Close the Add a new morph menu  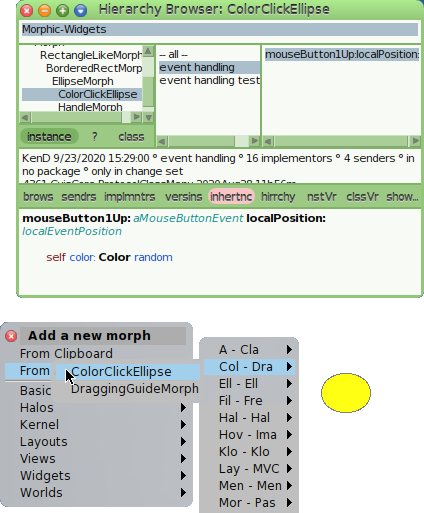pyautogui.click(x=11, y=336)
